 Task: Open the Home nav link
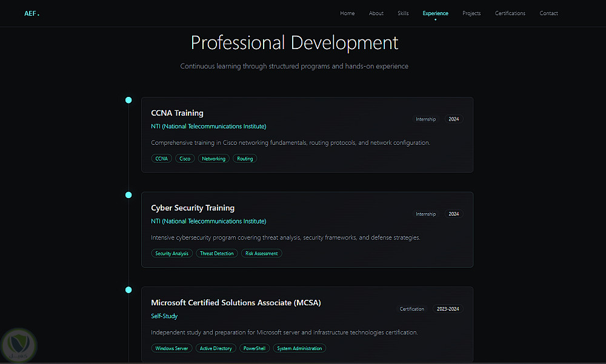click(x=347, y=13)
